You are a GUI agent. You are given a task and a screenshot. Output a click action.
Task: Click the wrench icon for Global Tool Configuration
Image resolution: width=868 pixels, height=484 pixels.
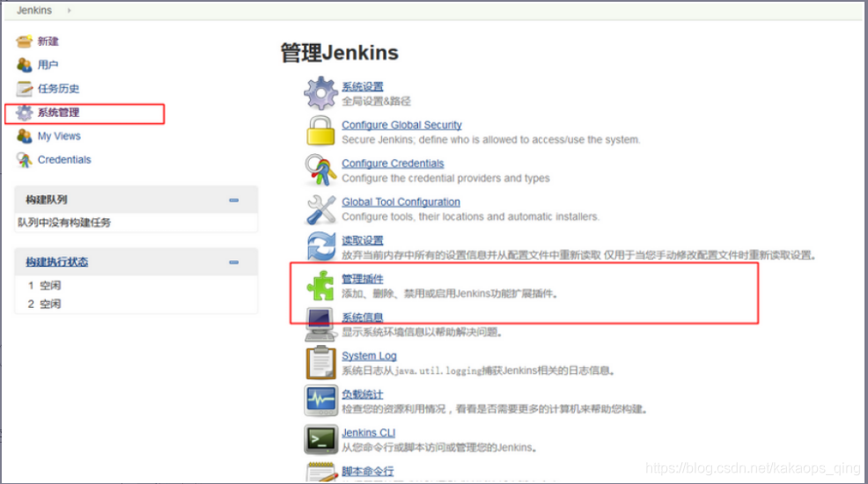click(321, 209)
